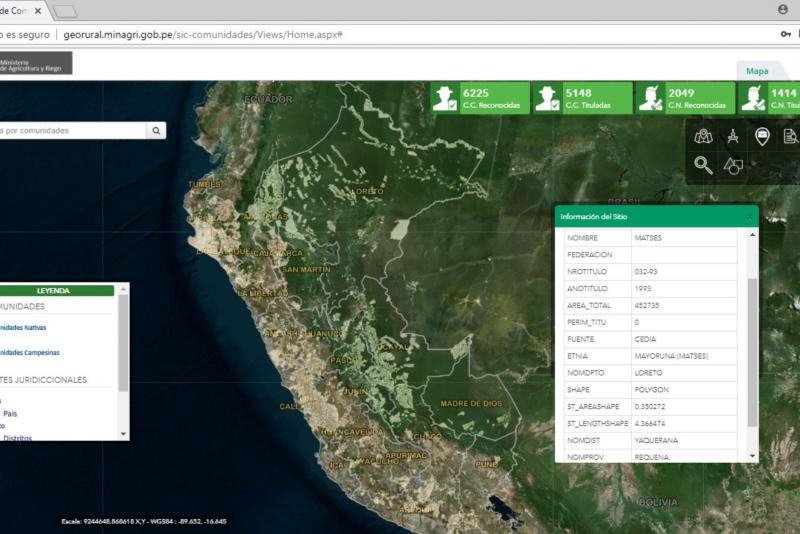Click the Comunidades Campesinas legend entry

(x=30, y=352)
